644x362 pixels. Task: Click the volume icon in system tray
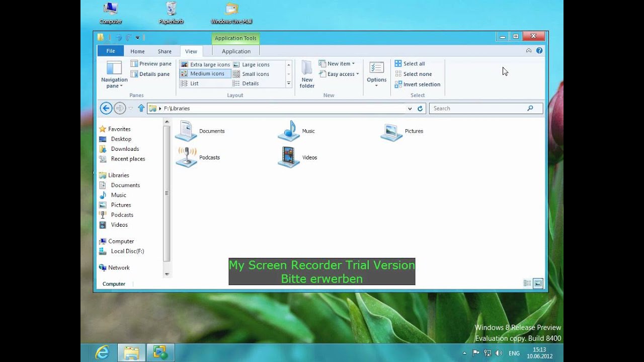[499, 353]
